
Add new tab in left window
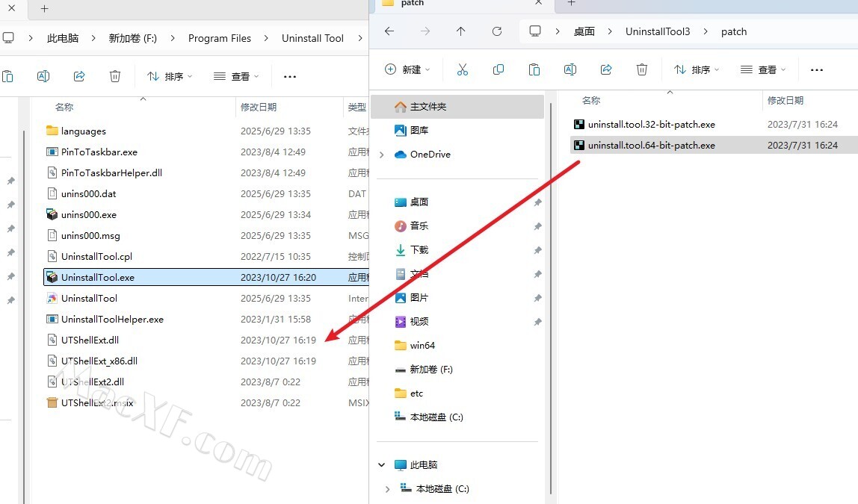pos(45,9)
